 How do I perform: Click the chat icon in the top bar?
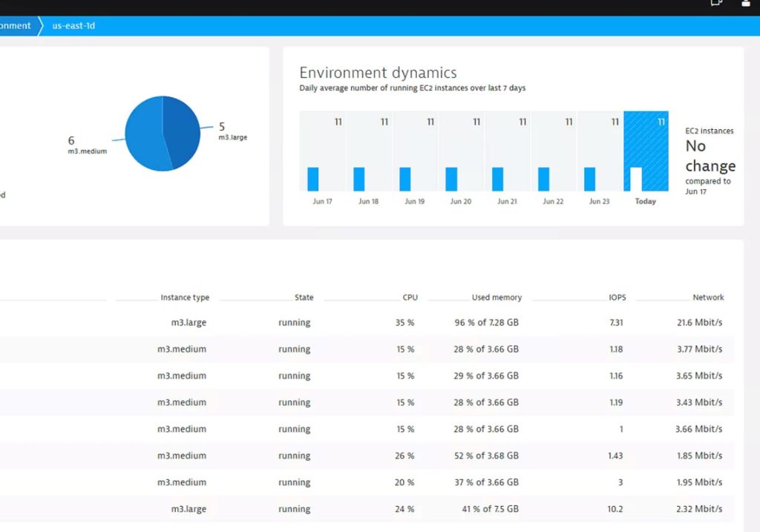point(715,4)
